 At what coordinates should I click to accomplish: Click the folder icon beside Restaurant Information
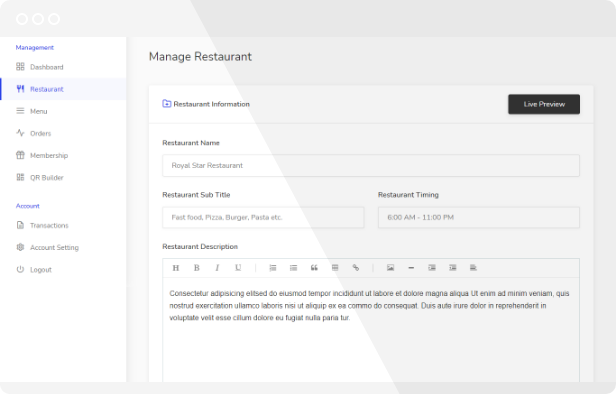(x=167, y=103)
